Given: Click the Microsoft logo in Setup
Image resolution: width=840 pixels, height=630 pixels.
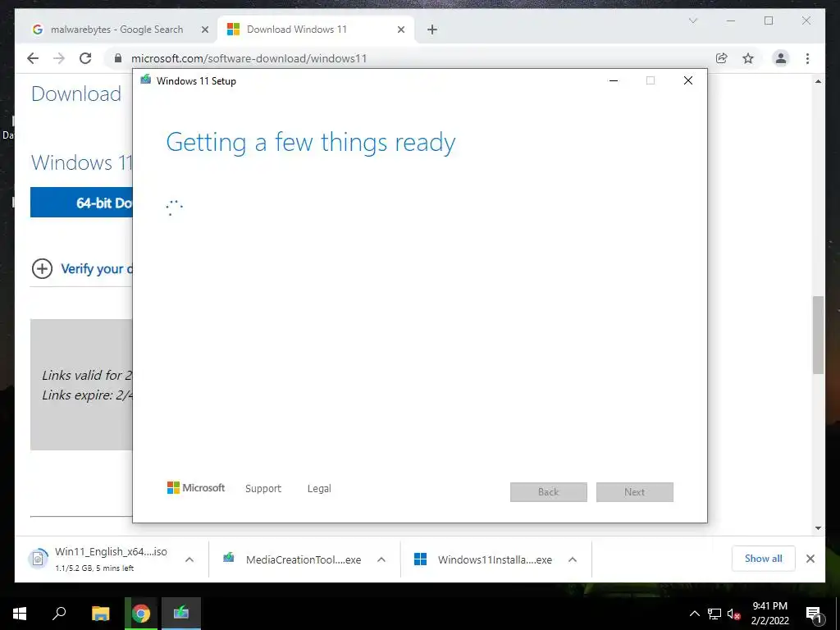Looking at the screenshot, I should (x=196, y=488).
